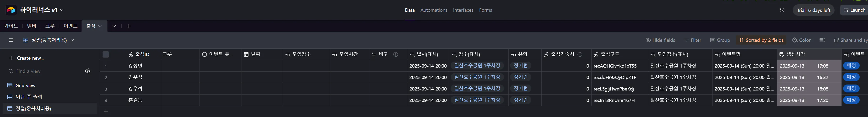Switch to the 가이드 table tab
Viewport: 868px width, 117px height.
click(11, 26)
